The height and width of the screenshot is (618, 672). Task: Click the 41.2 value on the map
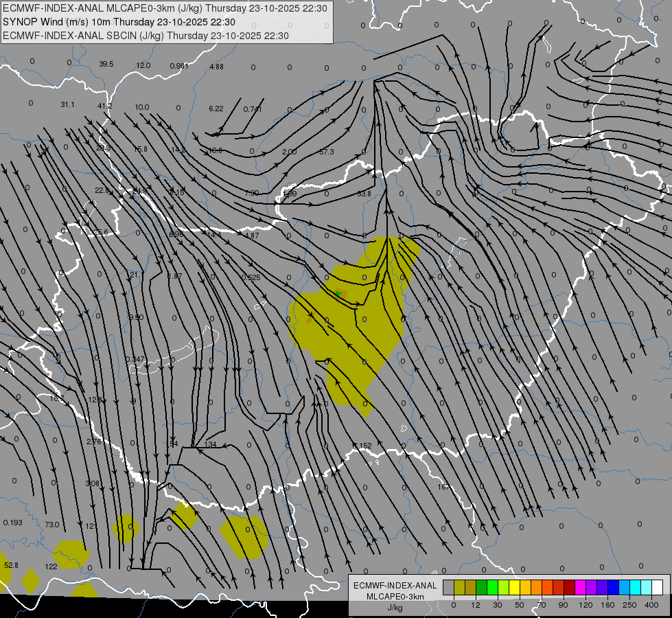(104, 106)
